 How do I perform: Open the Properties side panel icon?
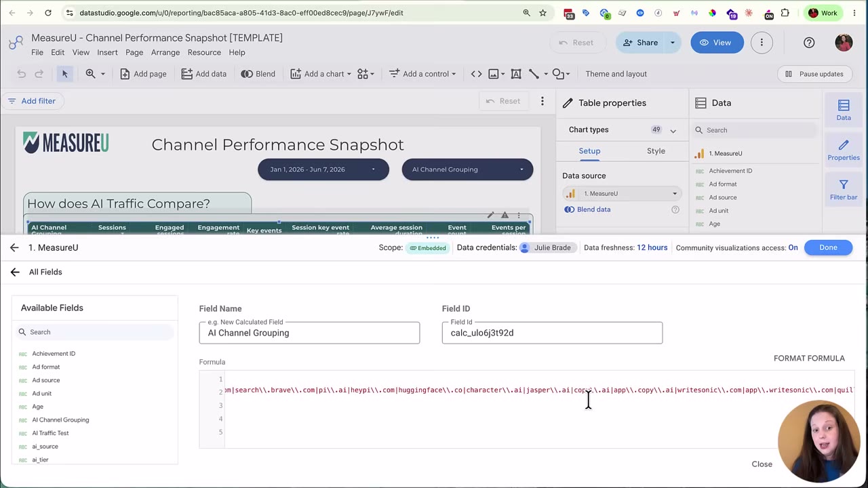tap(844, 150)
